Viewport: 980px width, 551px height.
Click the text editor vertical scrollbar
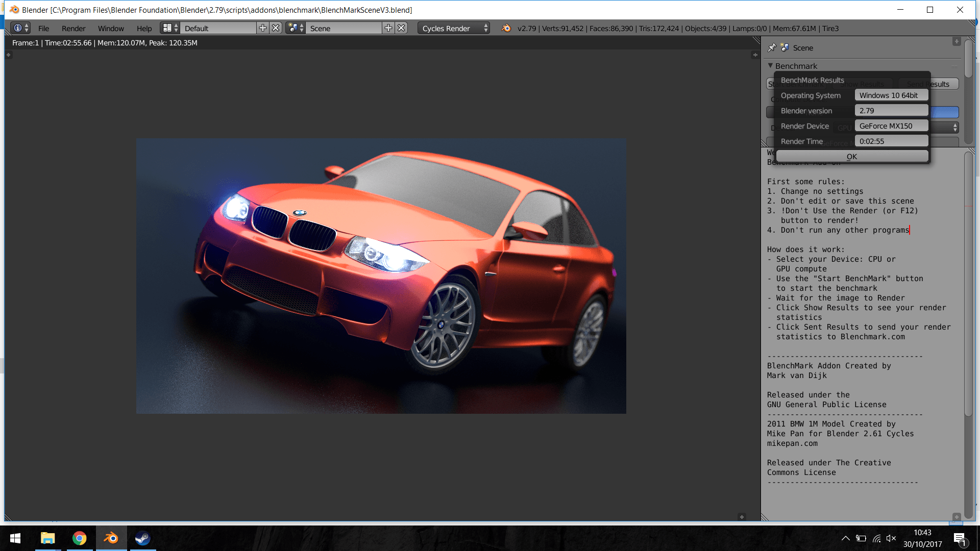point(968,284)
